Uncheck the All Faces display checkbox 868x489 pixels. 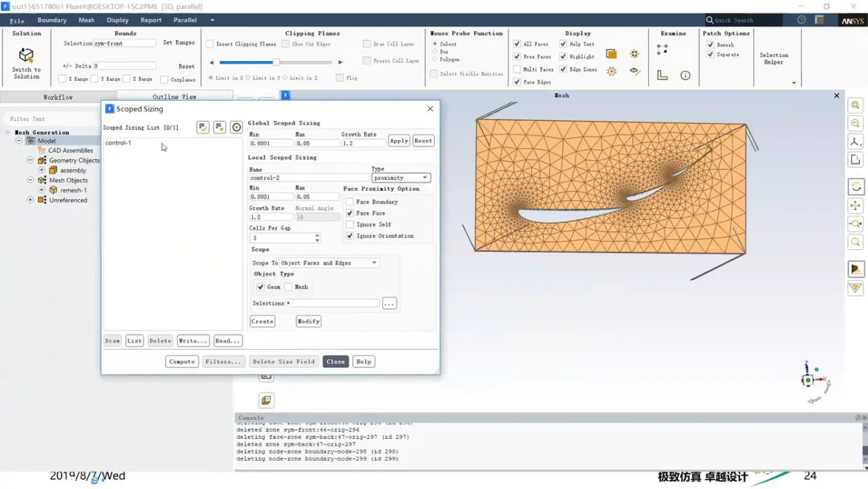(x=516, y=44)
